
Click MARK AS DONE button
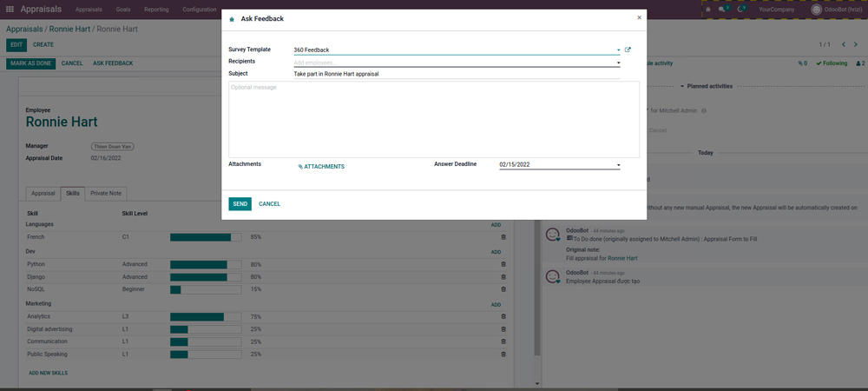[31, 63]
